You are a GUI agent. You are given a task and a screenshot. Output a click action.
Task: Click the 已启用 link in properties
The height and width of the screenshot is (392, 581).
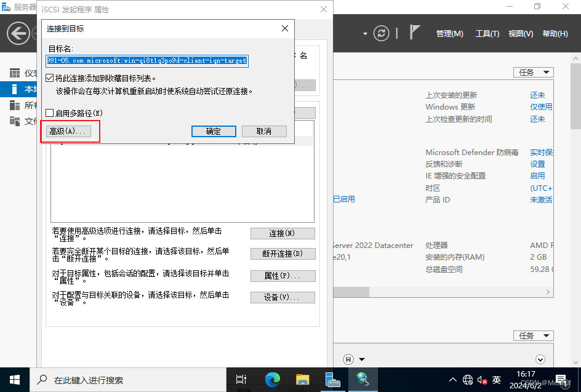pyautogui.click(x=344, y=199)
